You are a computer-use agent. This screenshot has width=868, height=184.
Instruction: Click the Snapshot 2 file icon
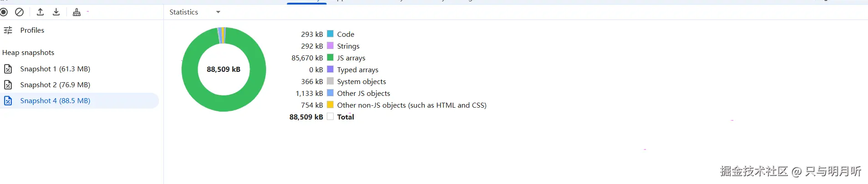point(8,85)
